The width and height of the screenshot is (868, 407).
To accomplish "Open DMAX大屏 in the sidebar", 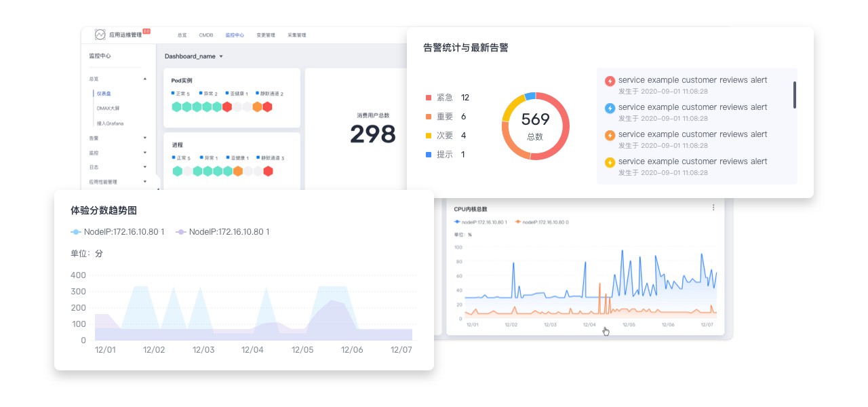I will [x=108, y=109].
